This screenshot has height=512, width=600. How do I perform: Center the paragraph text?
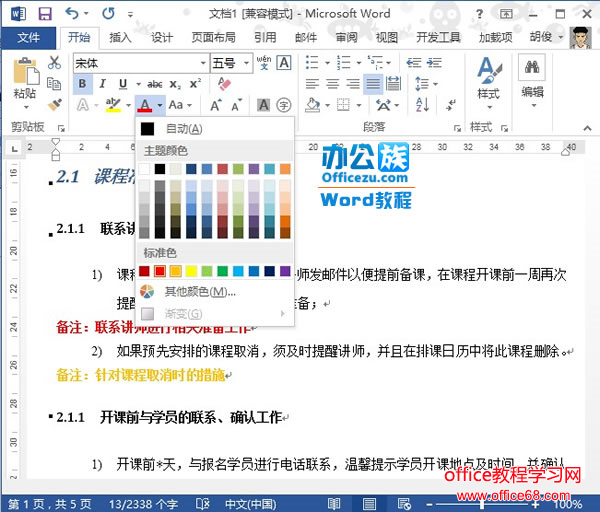(x=333, y=83)
